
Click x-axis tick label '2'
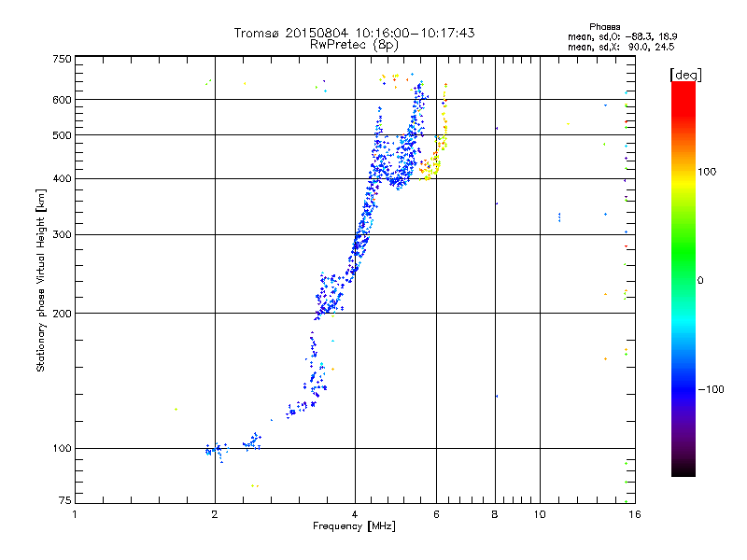[x=215, y=514]
